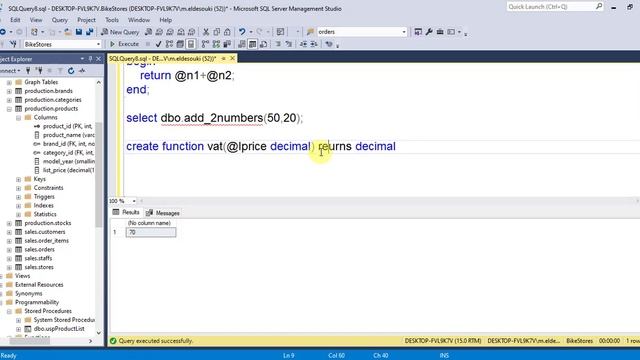Click Object Explorer Activity Monitor icon
The image size is (640, 360).
coord(82,71)
